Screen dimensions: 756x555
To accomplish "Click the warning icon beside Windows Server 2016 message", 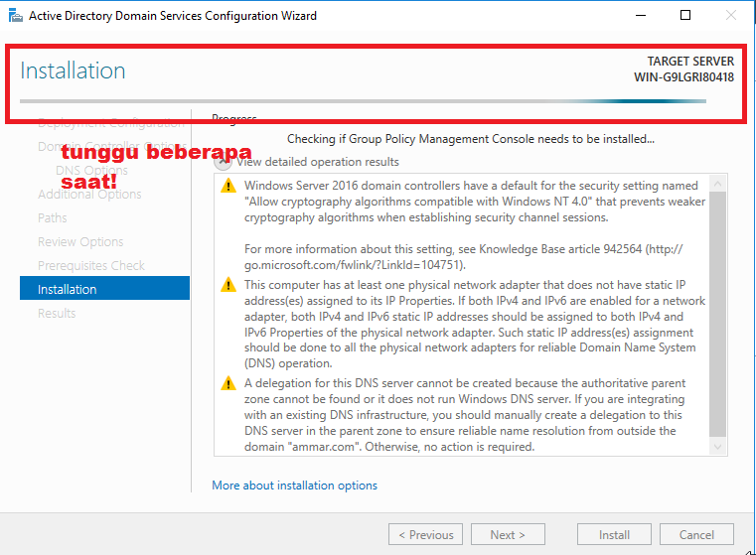I will pos(228,186).
